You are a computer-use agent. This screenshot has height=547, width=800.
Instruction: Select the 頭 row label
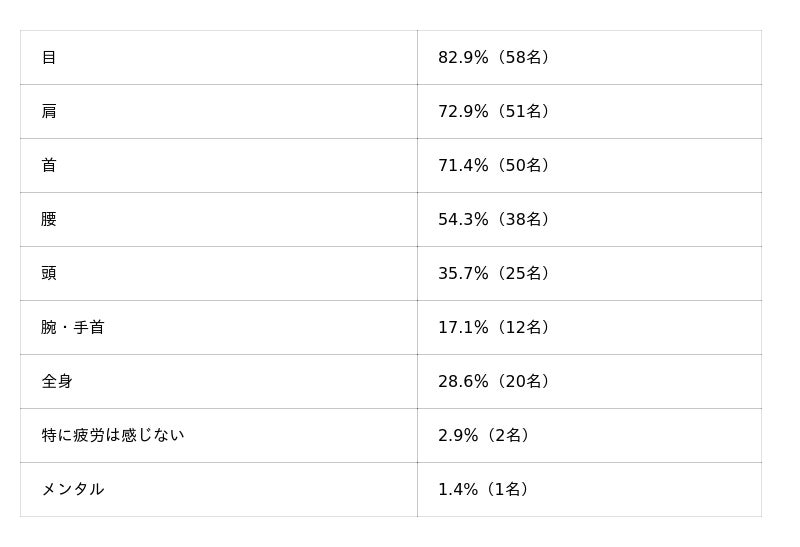[49, 274]
